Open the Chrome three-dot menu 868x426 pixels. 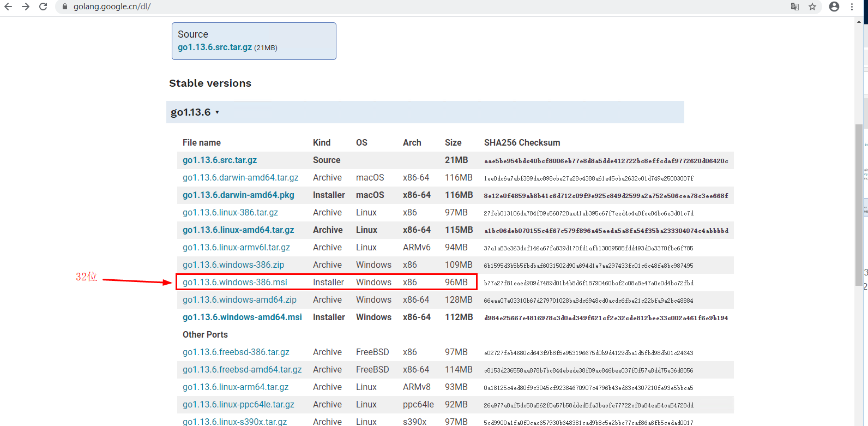tap(852, 7)
